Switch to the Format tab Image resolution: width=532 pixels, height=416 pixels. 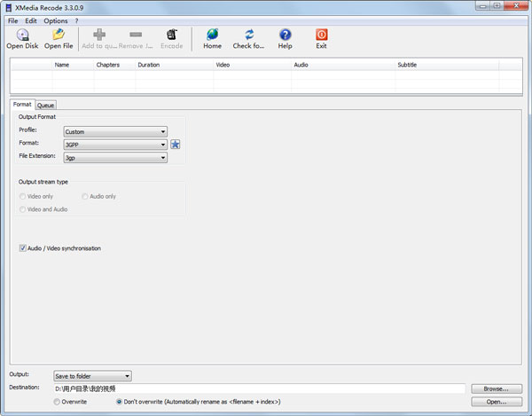coord(22,105)
